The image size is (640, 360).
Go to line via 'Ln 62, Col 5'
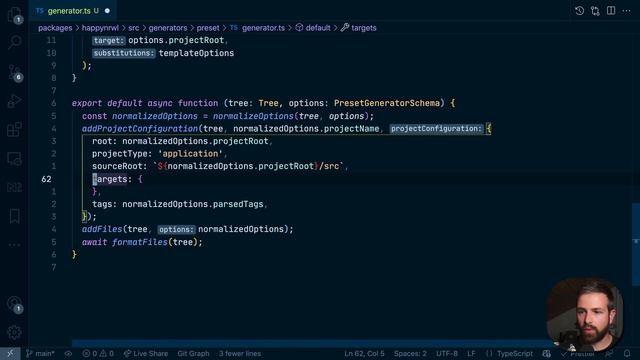[364, 353]
